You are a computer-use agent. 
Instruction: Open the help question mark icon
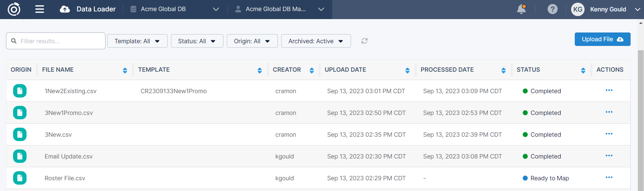552,9
